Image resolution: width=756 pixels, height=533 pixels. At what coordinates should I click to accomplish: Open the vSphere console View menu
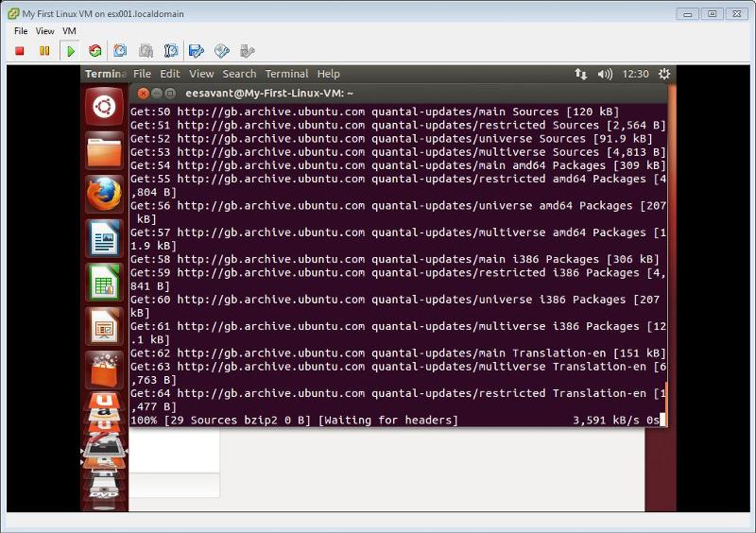pos(44,31)
